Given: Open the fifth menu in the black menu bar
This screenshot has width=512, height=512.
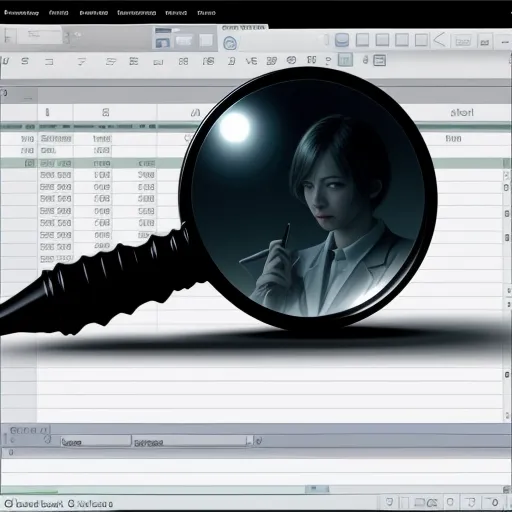Looking at the screenshot, I should pos(176,13).
